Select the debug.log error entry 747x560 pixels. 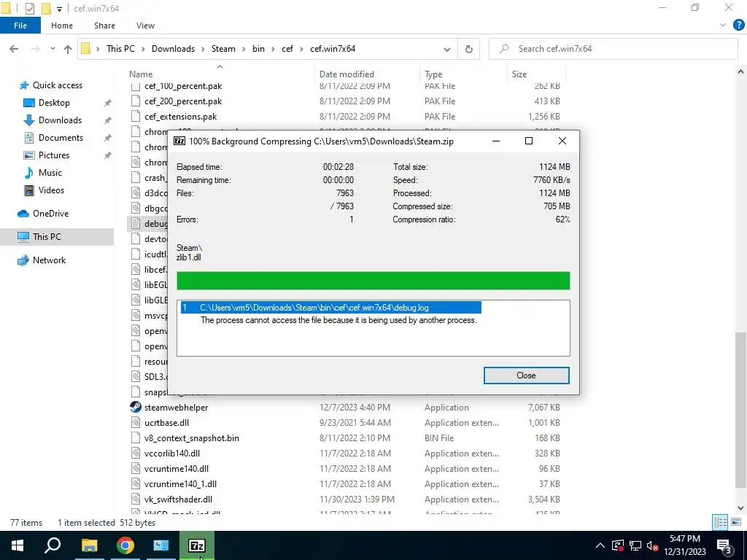click(x=330, y=308)
